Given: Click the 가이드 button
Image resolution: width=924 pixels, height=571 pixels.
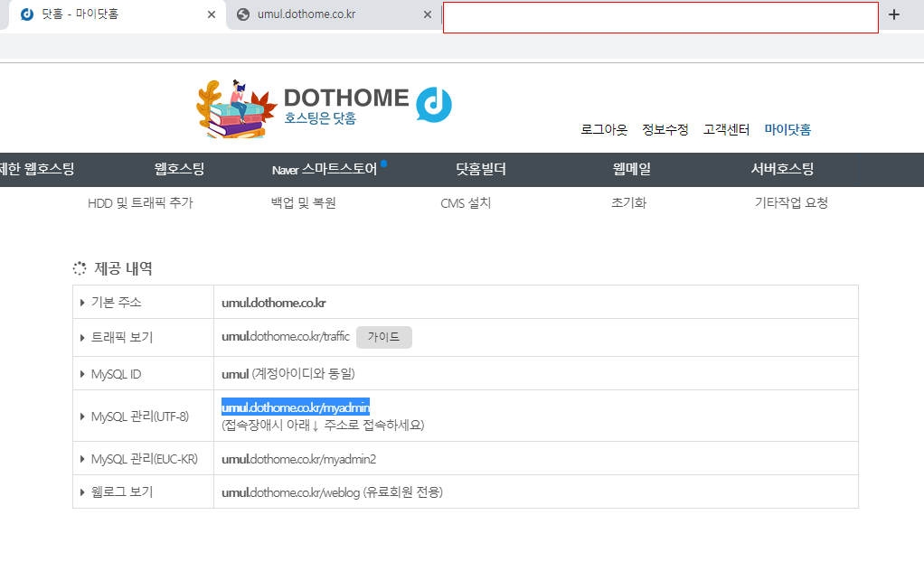Looking at the screenshot, I should pos(383,337).
